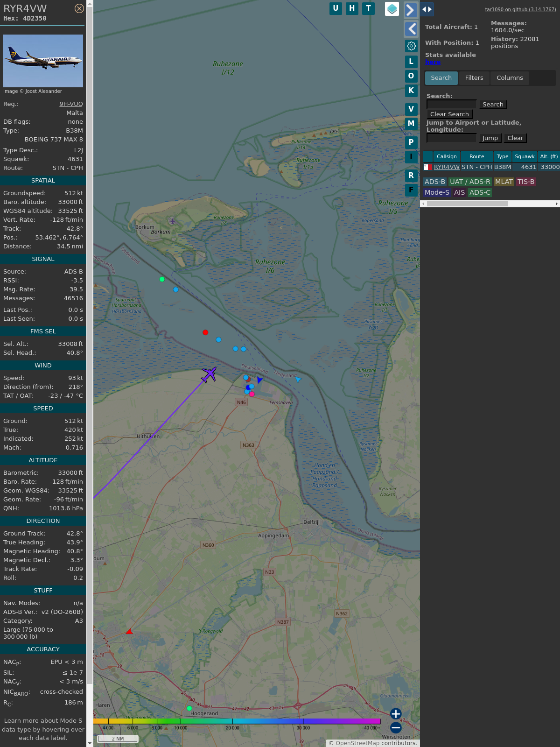Open the map layers selector icon
The image size is (560, 747).
tap(392, 9)
